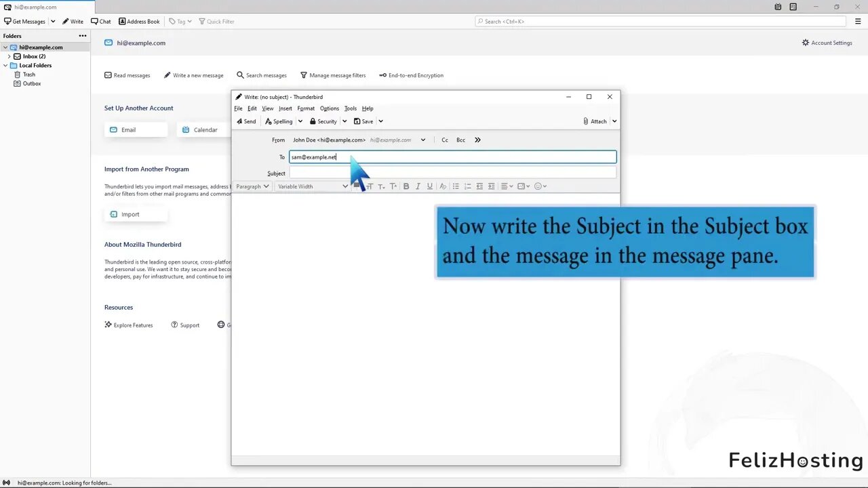Open End-to-end Encryption settings
This screenshot has height=488, width=868.
tap(411, 75)
